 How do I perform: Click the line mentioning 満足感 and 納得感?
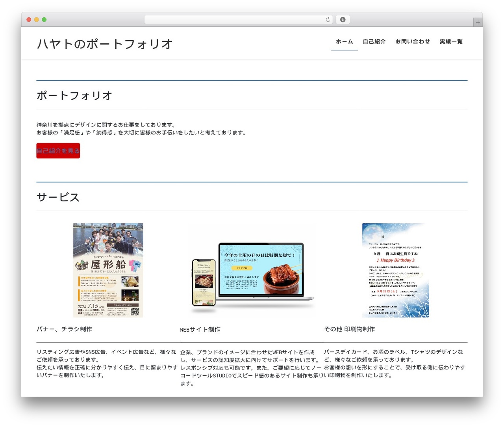[x=143, y=133]
